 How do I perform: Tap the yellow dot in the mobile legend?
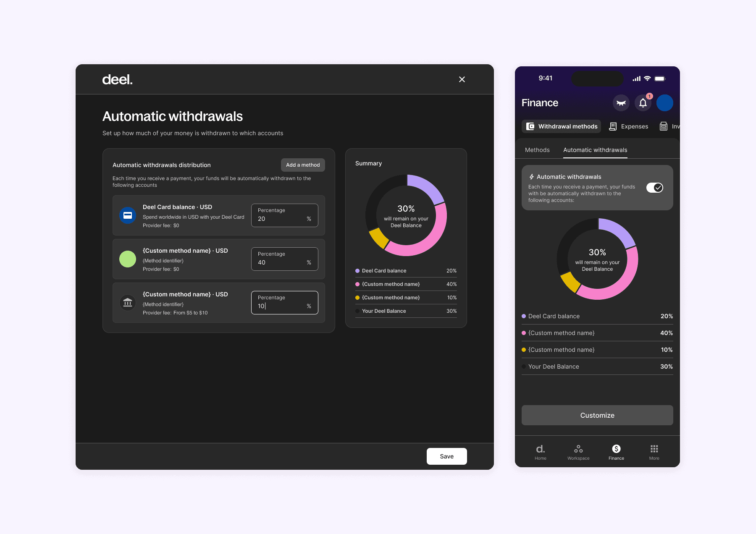[x=524, y=350]
